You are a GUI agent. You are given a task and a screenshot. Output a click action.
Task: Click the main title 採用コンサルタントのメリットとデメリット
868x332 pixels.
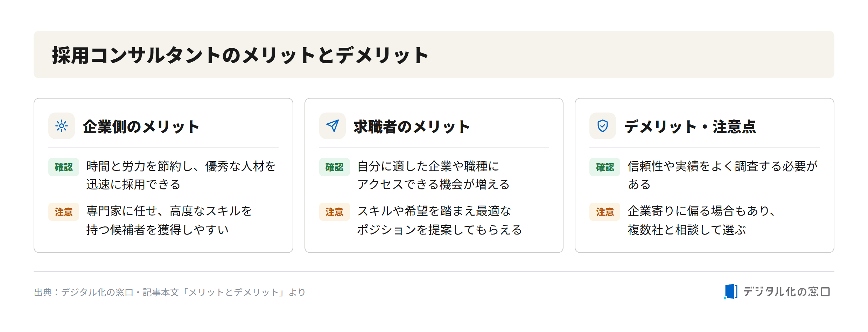(x=240, y=55)
